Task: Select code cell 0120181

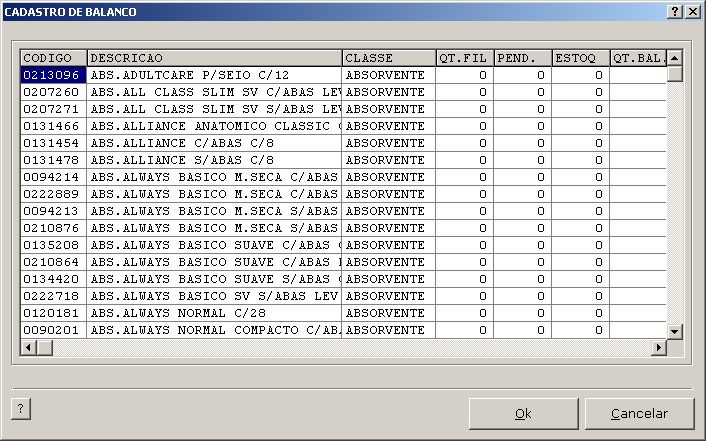Action: coord(54,313)
